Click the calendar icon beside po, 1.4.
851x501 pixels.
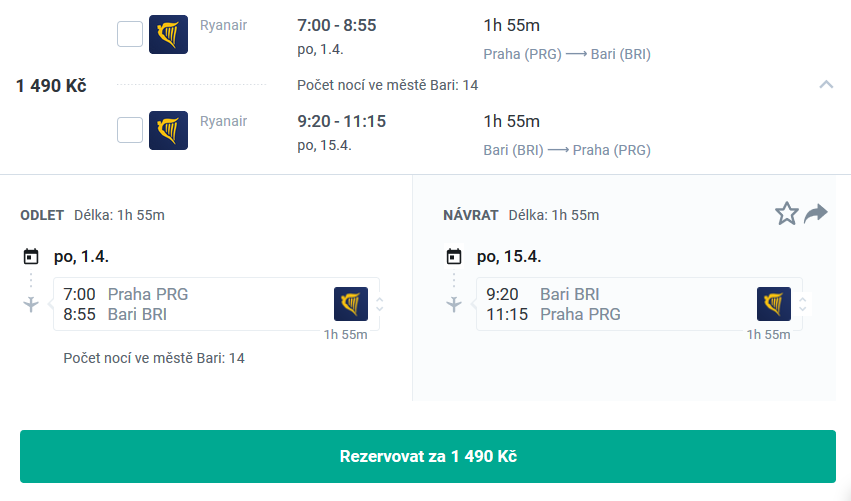31,256
